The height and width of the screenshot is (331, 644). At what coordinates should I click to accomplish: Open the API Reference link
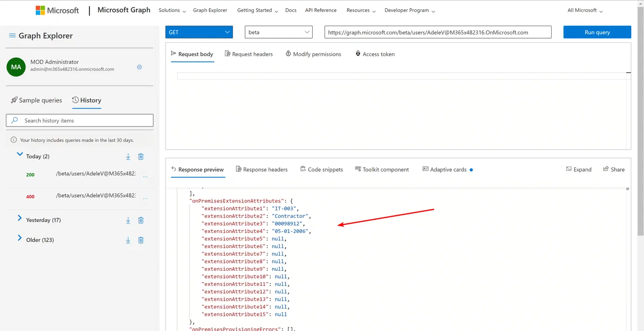(321, 10)
